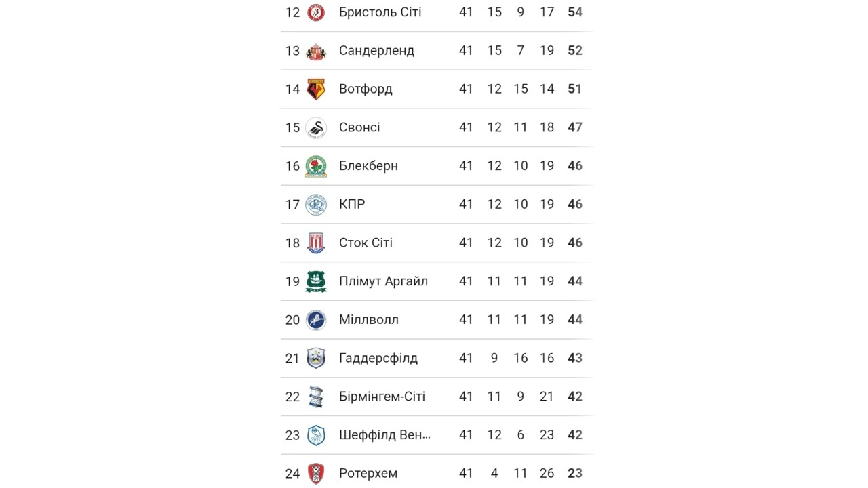Select the Вотфорд team logo

pos(315,89)
